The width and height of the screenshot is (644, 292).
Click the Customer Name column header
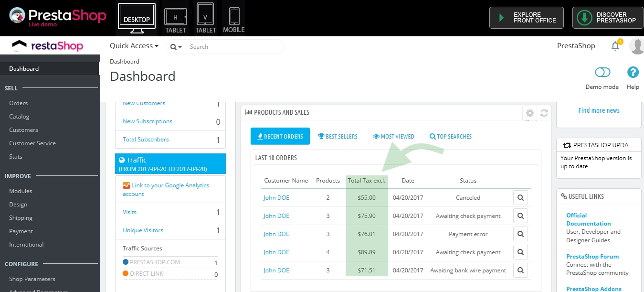pyautogui.click(x=286, y=181)
